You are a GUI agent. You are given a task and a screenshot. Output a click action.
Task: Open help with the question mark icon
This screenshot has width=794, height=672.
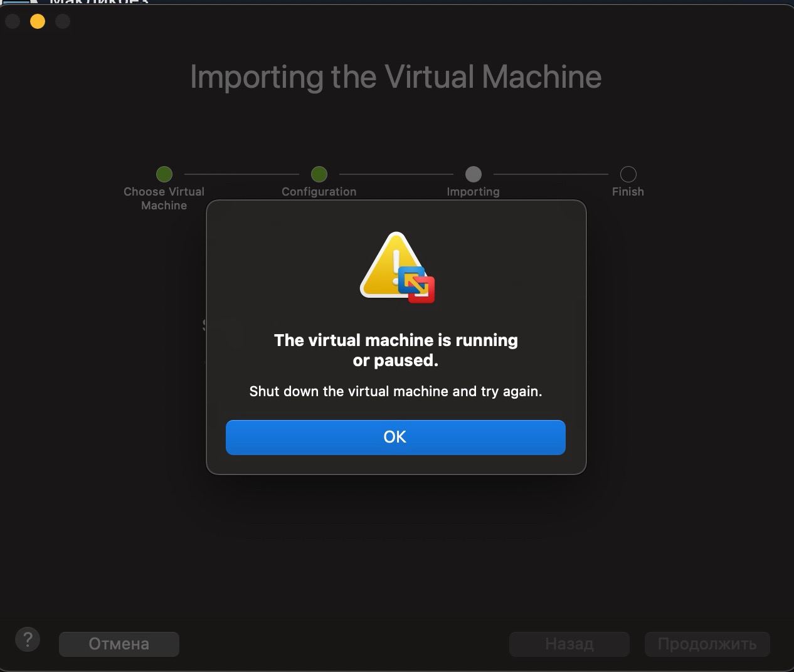(28, 639)
